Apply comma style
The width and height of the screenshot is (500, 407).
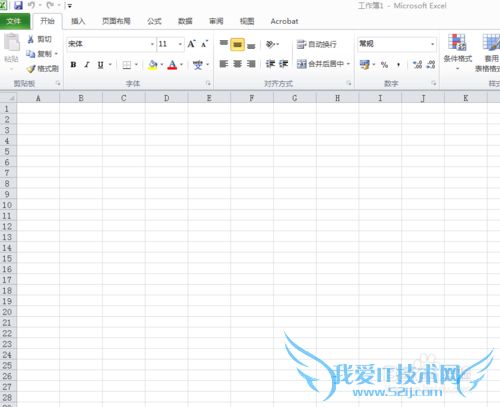point(398,65)
